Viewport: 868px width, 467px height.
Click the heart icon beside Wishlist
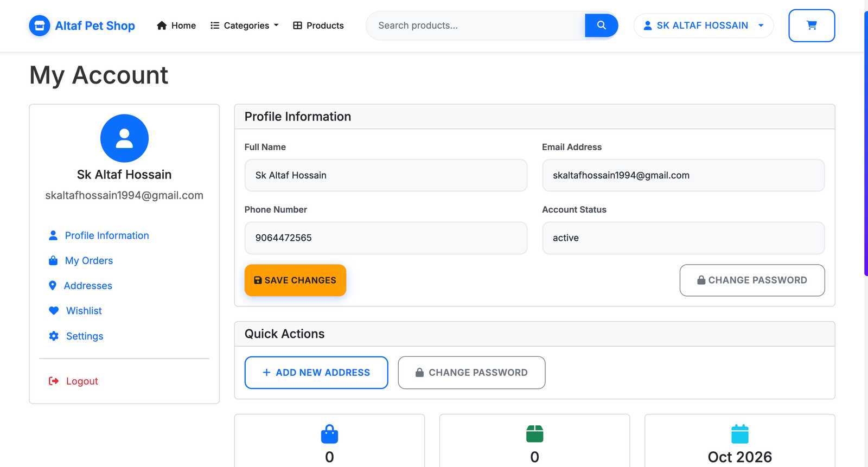pyautogui.click(x=54, y=311)
